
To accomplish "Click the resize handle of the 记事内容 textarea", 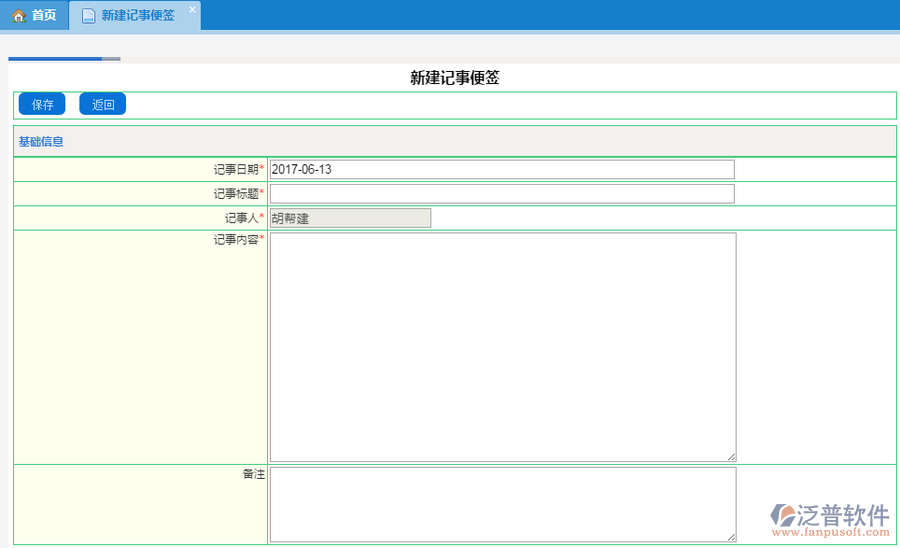I will click(x=731, y=456).
